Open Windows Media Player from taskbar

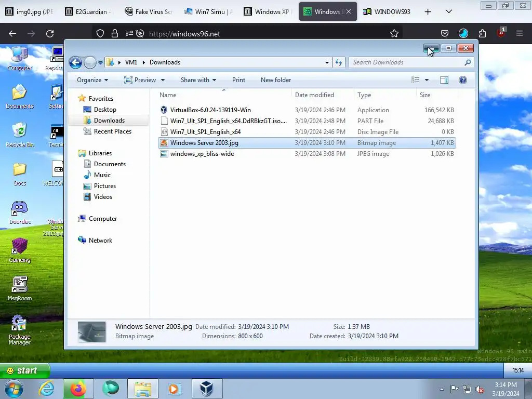pyautogui.click(x=175, y=389)
